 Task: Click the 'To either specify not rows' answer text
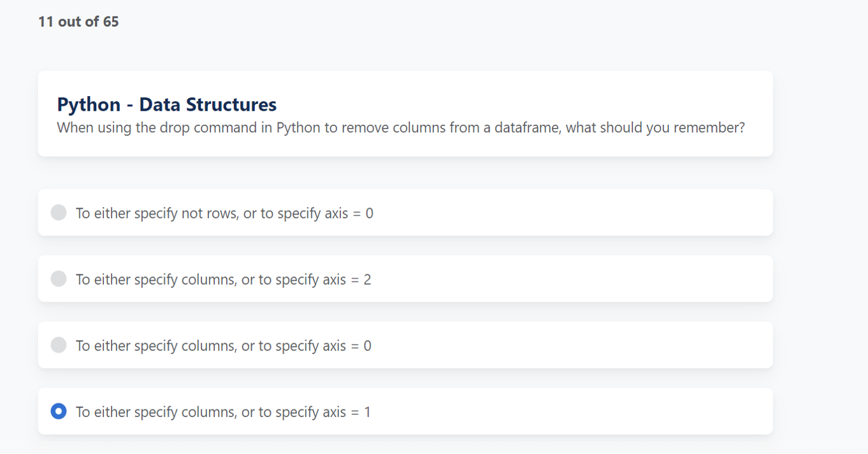pyautogui.click(x=224, y=213)
